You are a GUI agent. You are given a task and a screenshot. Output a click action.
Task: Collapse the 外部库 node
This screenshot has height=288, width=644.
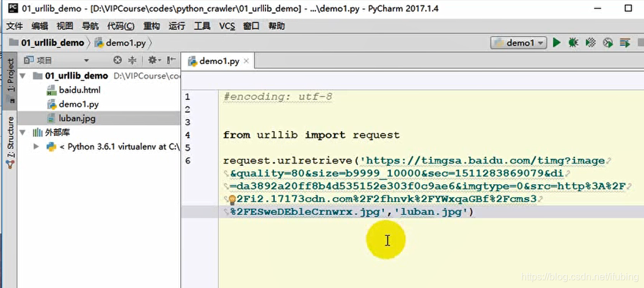(x=23, y=132)
